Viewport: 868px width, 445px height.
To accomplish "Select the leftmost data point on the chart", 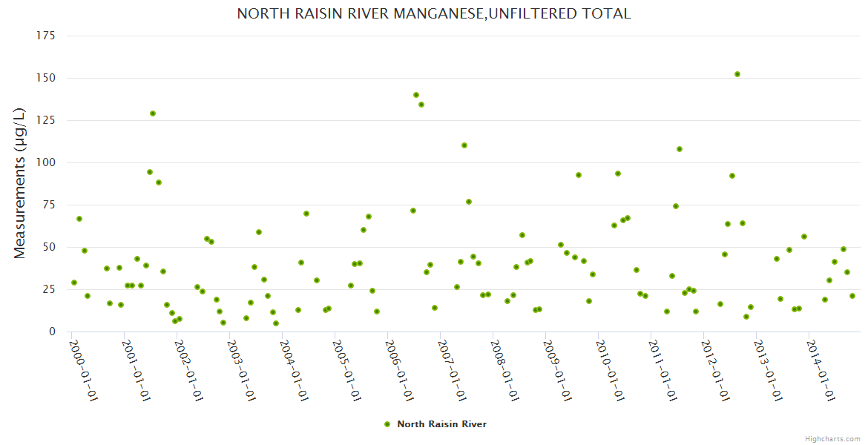I will pos(74,283).
